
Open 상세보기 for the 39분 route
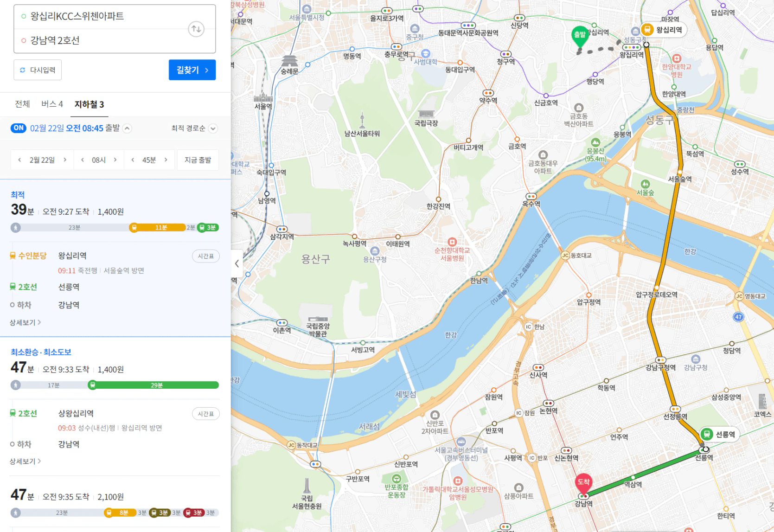tap(25, 322)
